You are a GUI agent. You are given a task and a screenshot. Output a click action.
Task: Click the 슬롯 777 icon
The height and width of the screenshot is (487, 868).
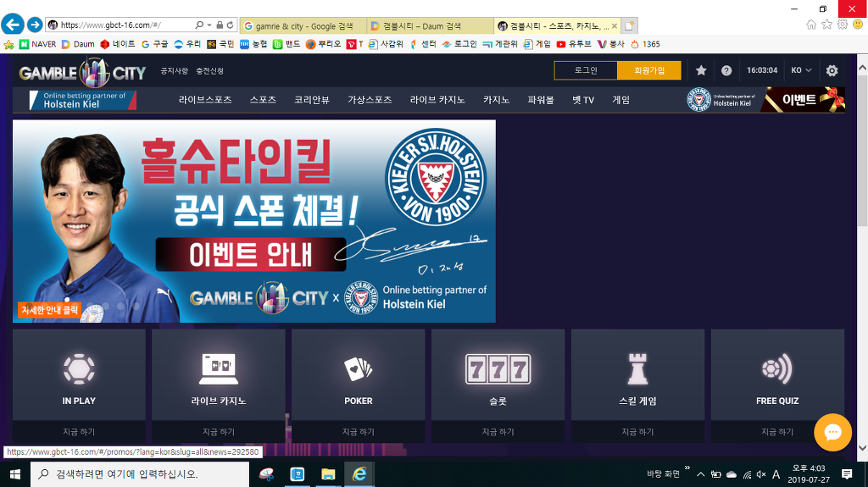498,368
